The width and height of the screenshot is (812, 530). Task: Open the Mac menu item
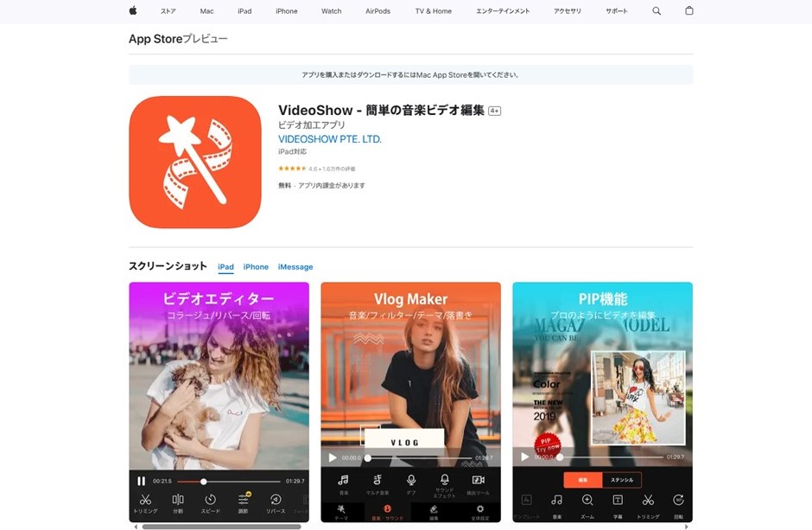coord(206,11)
